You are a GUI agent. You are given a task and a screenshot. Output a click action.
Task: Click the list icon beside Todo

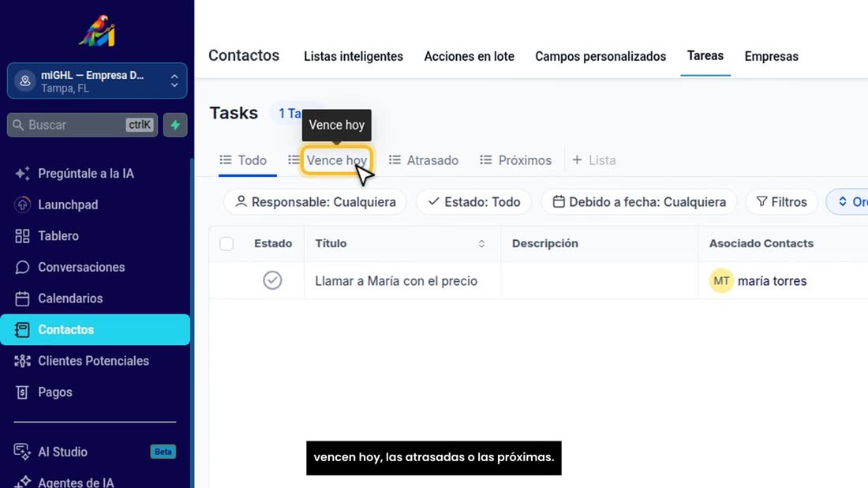226,160
